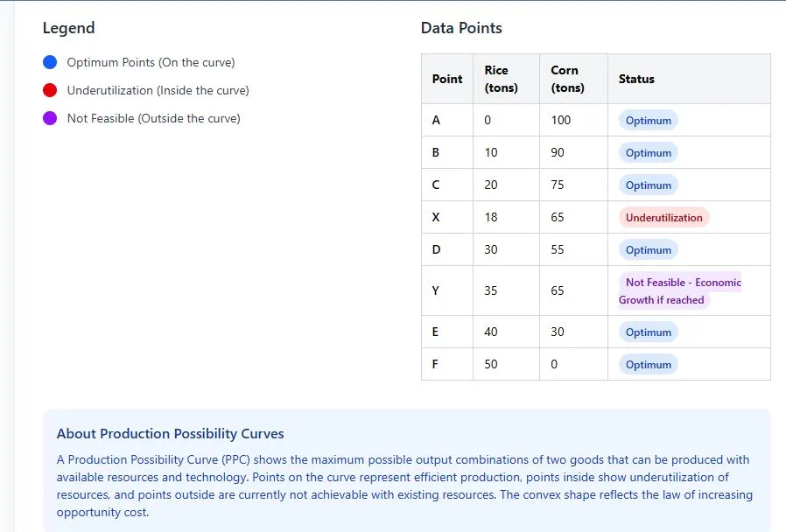Select the Legend heading
This screenshot has width=786, height=532.
(x=68, y=28)
